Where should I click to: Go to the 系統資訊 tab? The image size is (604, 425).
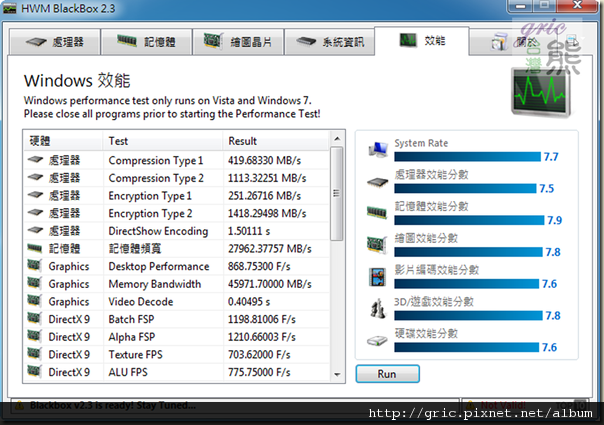point(330,42)
